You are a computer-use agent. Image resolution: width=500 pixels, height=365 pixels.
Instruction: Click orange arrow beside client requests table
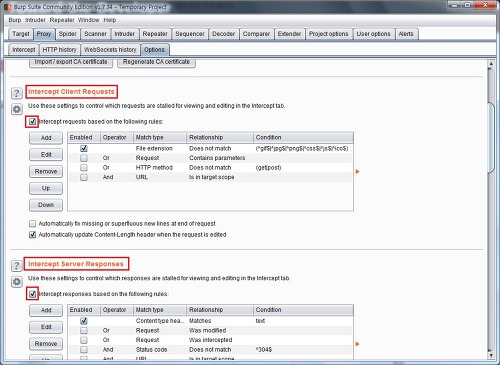[x=357, y=172]
